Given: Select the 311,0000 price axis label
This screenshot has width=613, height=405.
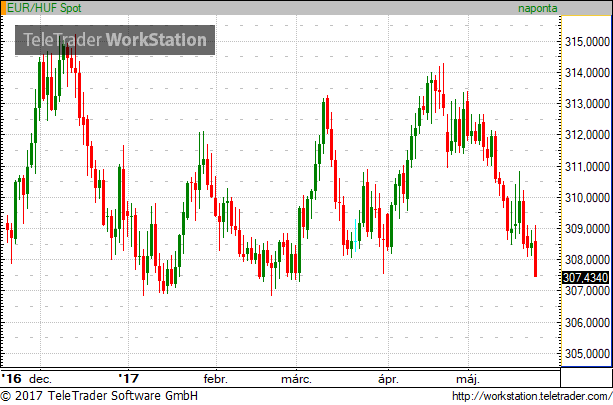Looking at the screenshot, I should coord(587,167).
